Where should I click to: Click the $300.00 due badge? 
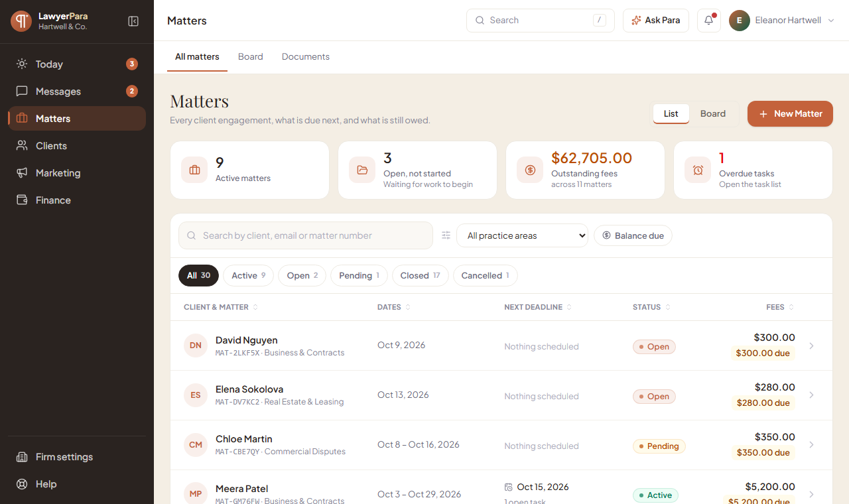click(x=763, y=353)
